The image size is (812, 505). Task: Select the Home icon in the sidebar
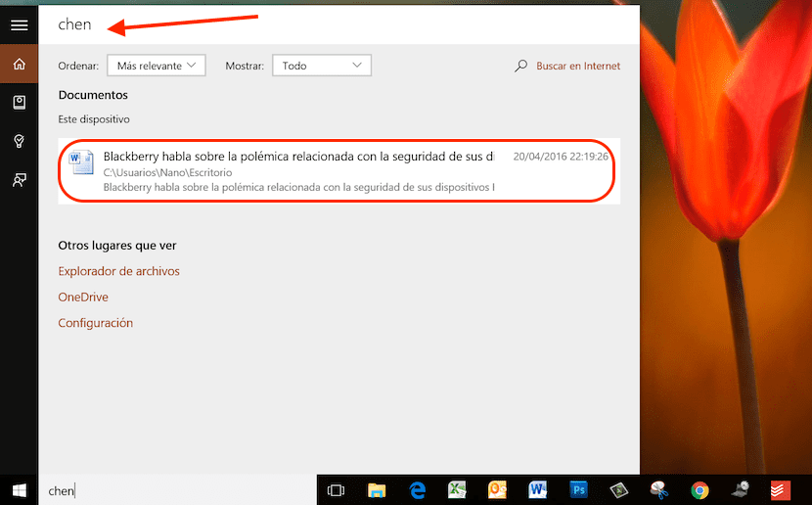pos(20,64)
